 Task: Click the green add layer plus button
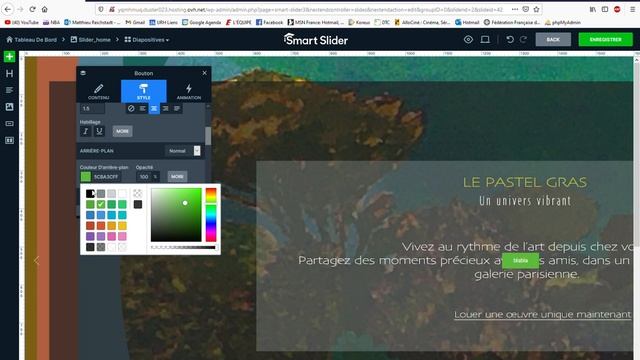[9, 56]
